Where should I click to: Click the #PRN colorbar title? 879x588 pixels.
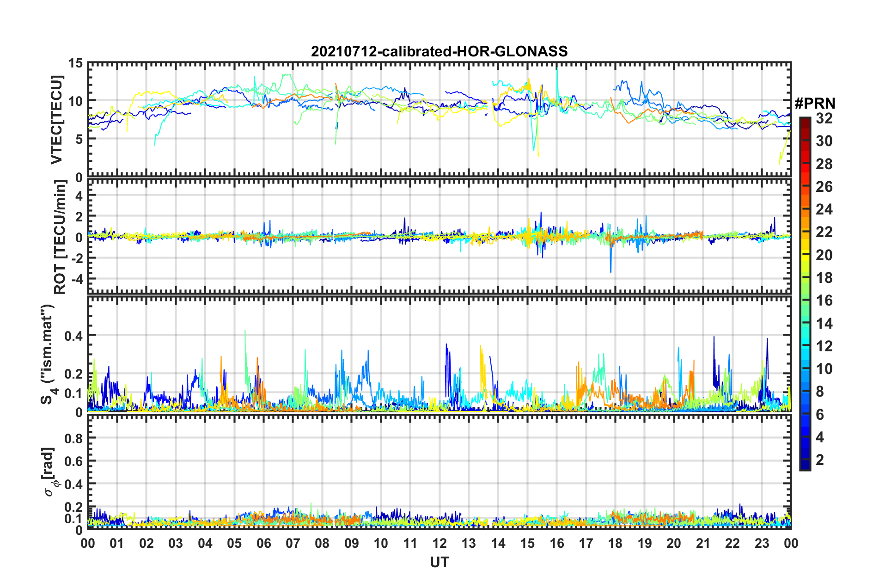[x=815, y=103]
